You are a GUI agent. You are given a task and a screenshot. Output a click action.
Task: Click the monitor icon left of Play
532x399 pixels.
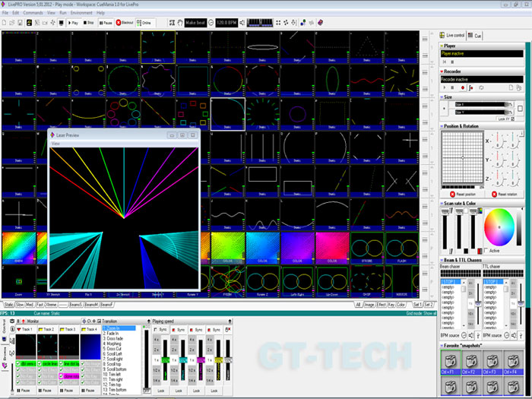pyautogui.click(x=61, y=23)
